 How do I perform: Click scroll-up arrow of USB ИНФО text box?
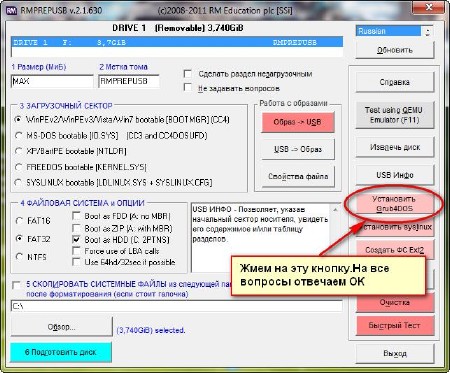pos(335,210)
